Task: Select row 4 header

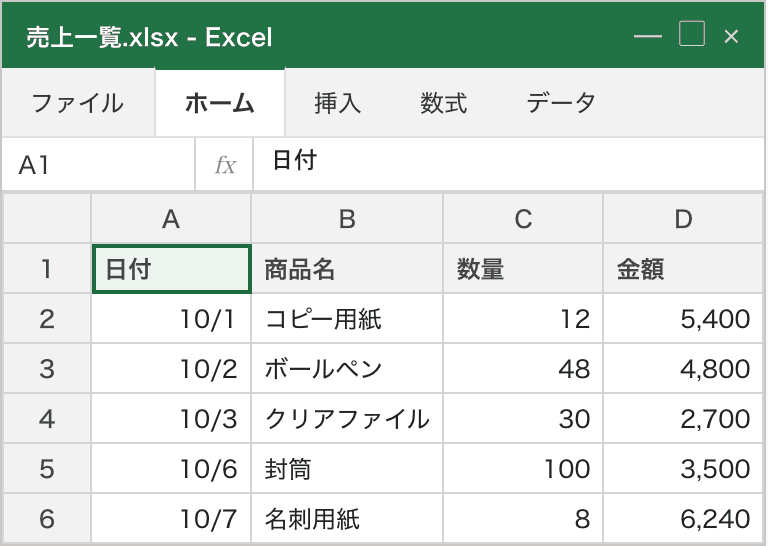Action: click(x=47, y=419)
